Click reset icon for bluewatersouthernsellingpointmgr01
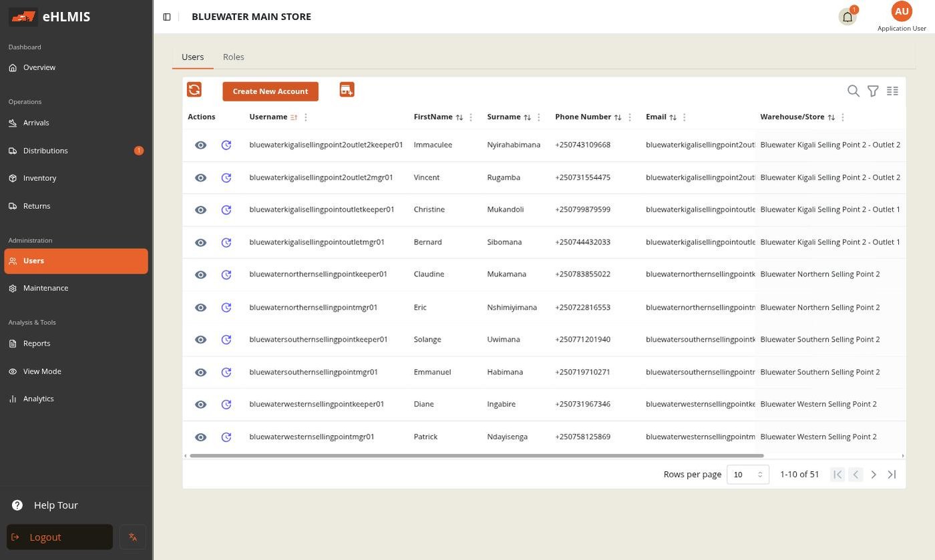The width and height of the screenshot is (935, 560). coord(226,372)
